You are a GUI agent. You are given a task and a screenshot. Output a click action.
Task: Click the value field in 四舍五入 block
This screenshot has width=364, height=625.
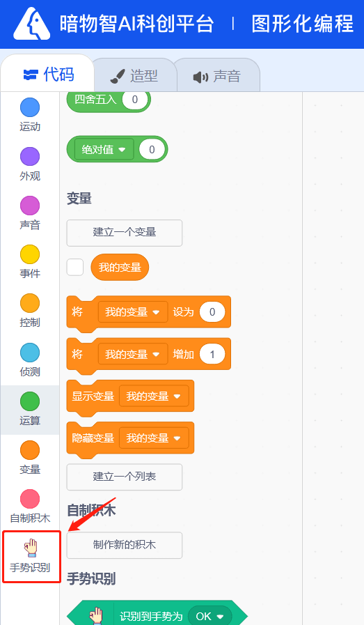click(134, 99)
